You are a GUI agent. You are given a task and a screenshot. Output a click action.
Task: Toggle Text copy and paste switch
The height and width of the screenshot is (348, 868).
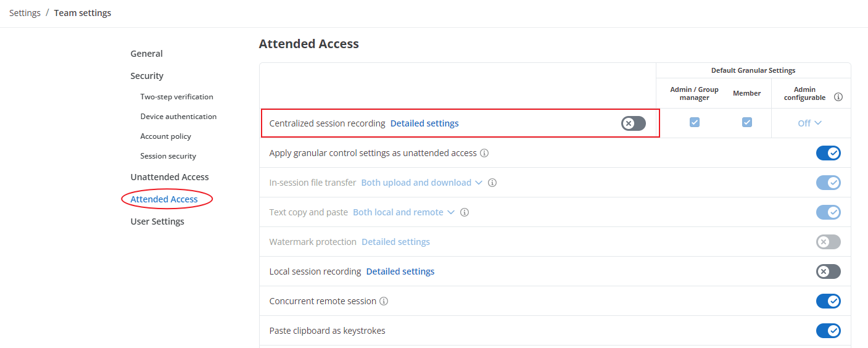(829, 212)
